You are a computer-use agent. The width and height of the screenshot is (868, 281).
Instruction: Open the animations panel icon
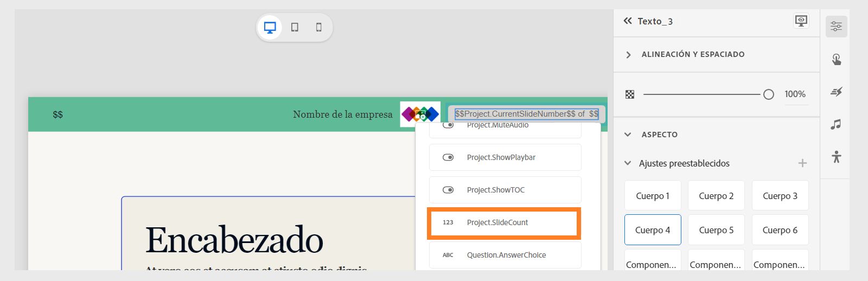[x=836, y=92]
